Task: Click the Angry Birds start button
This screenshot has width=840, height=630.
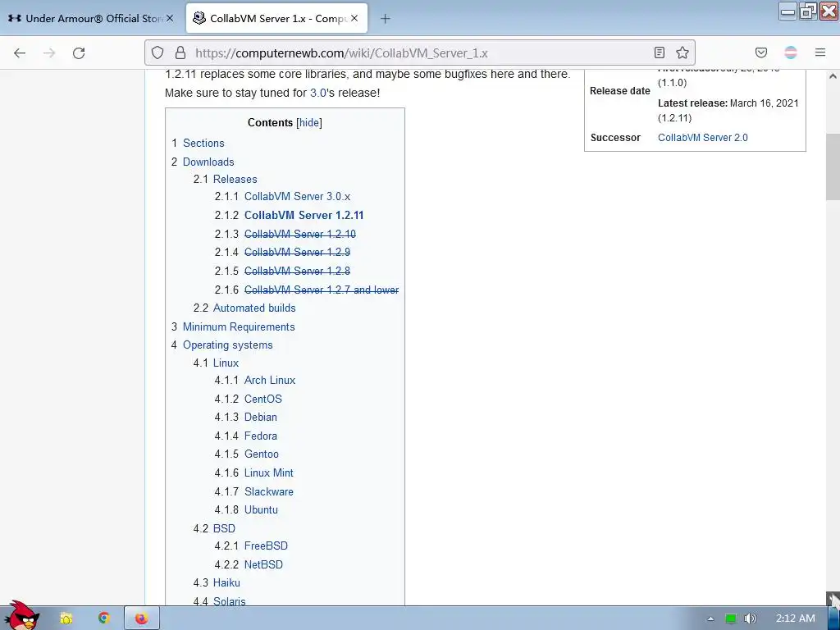Action: click(x=21, y=616)
